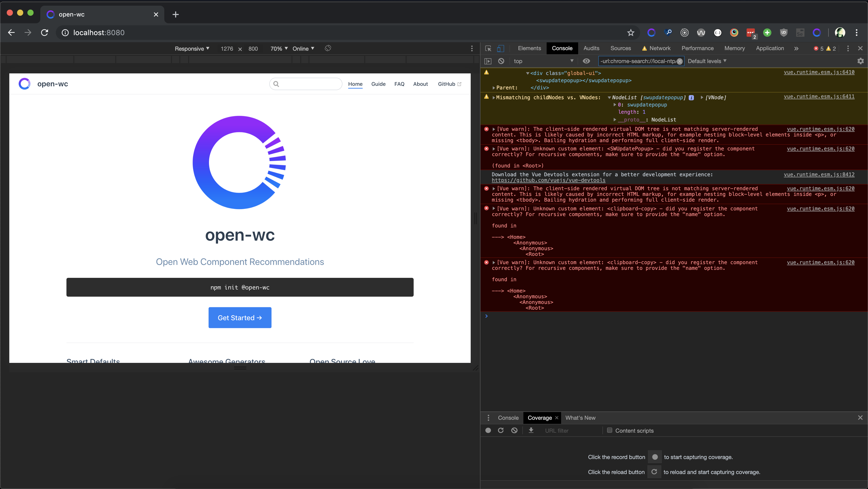Expand the Mismatching childNodes warning entry
Viewport: 868px width, 489px height.
[494, 98]
